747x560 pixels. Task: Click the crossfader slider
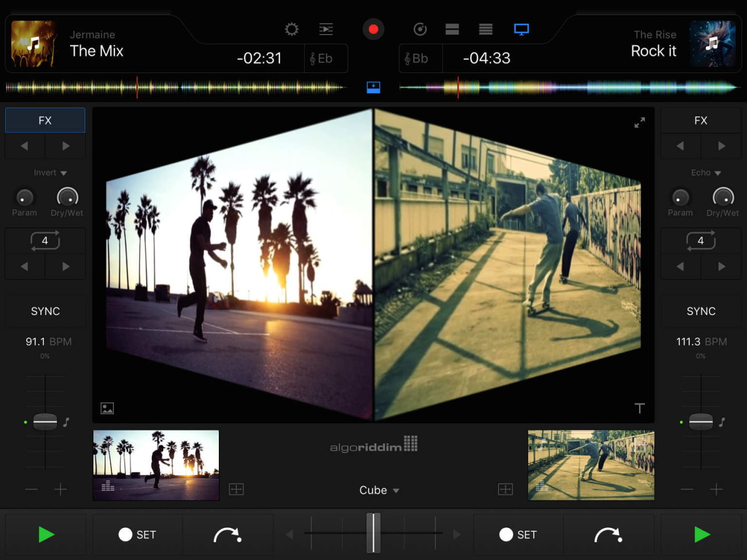point(373,532)
